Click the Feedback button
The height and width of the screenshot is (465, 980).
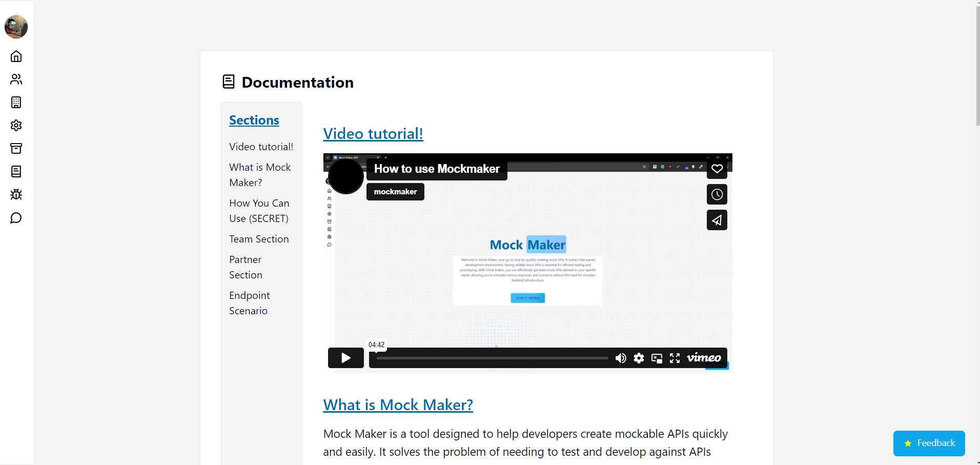pyautogui.click(x=929, y=443)
